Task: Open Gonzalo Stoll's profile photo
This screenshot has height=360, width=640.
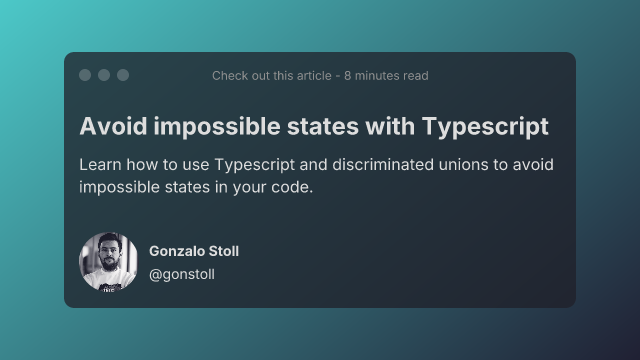Action: [x=108, y=262]
